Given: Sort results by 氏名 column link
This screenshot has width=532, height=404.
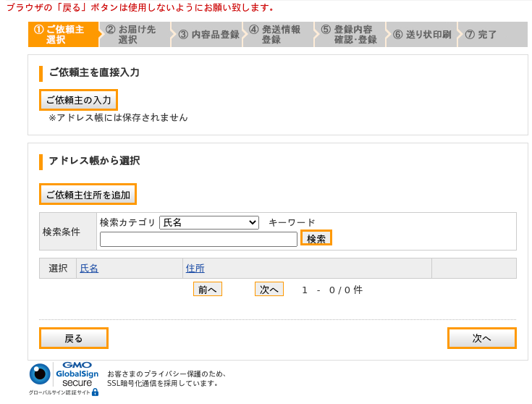Looking at the screenshot, I should coord(89,269).
